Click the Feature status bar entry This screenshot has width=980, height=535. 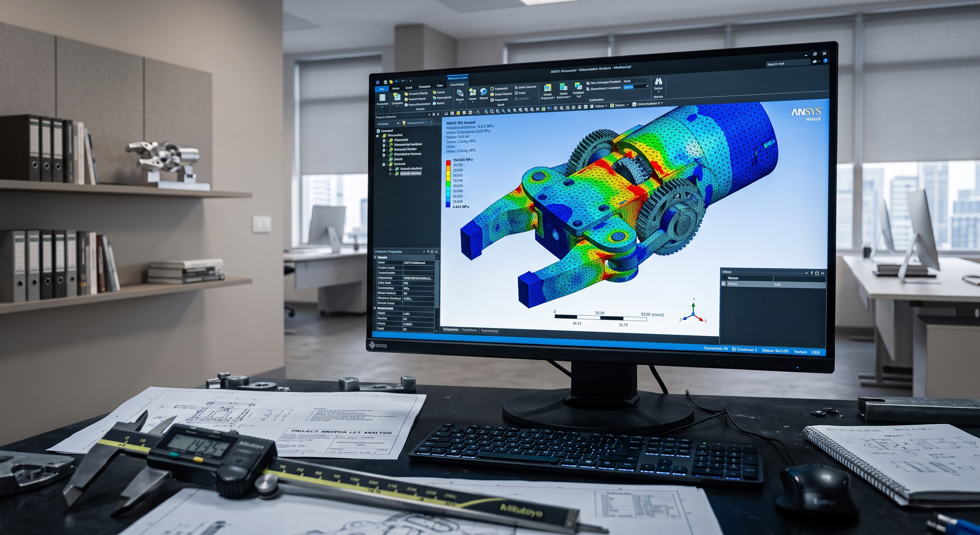coord(800,352)
